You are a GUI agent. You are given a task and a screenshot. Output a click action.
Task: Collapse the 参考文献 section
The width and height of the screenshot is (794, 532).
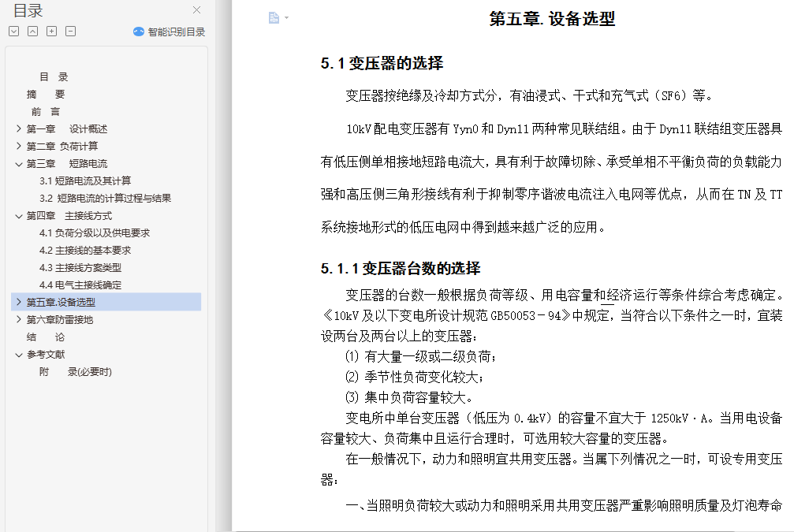(19, 355)
